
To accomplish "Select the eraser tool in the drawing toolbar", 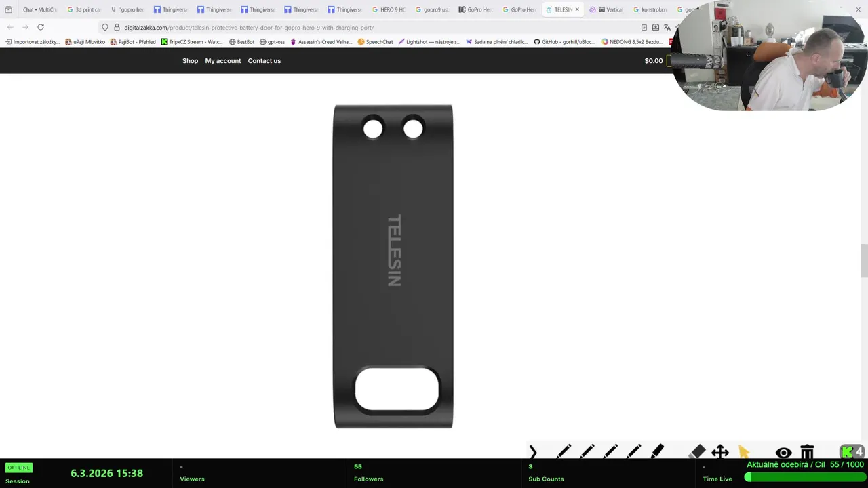I will pos(697,452).
